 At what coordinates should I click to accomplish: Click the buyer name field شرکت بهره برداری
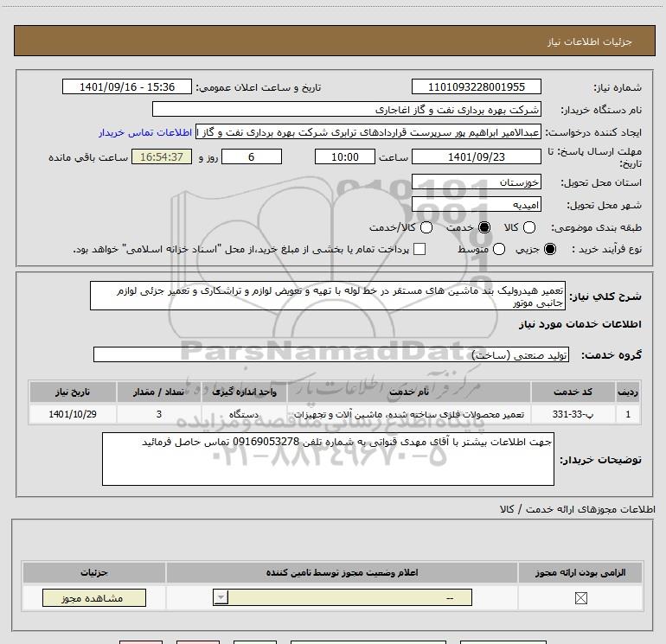tap(347, 110)
